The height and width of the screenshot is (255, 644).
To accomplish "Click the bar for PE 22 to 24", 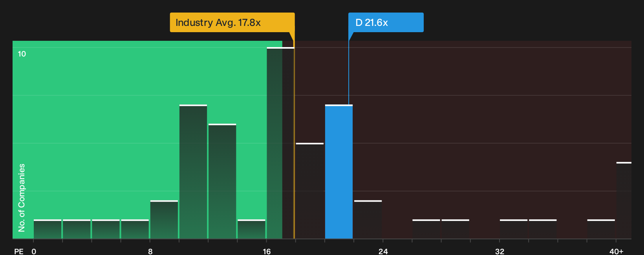I will (x=368, y=220).
